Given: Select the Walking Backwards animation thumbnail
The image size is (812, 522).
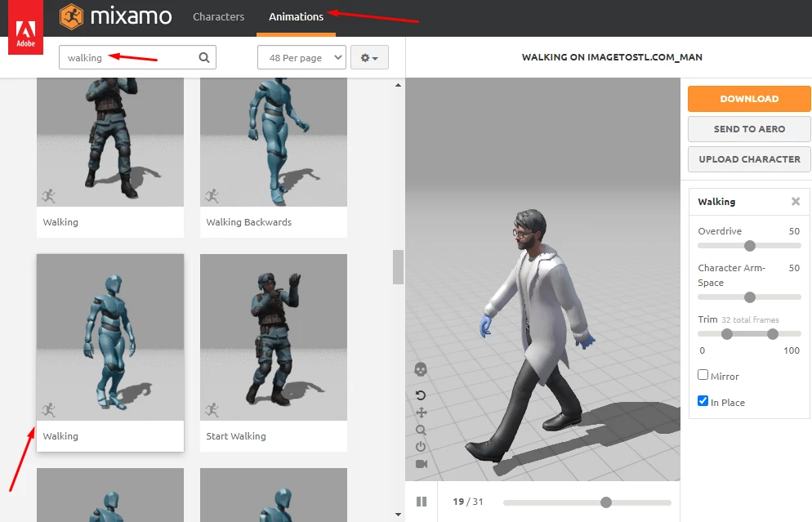Looking at the screenshot, I should tap(274, 142).
